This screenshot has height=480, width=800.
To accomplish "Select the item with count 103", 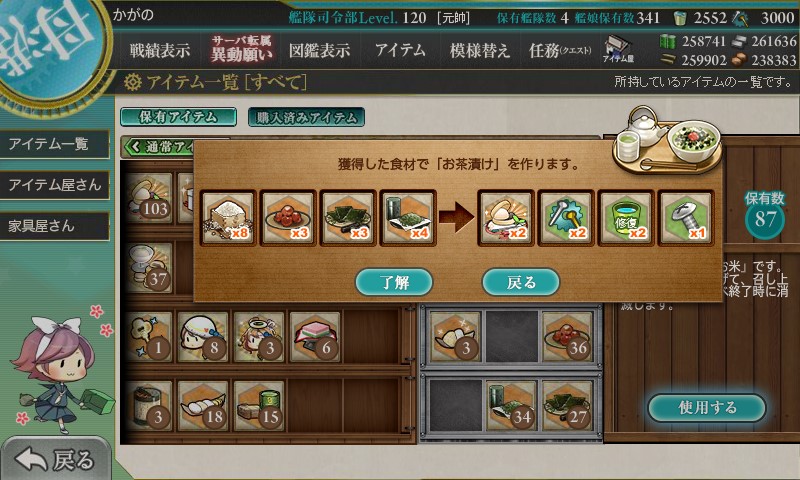I will tap(148, 198).
